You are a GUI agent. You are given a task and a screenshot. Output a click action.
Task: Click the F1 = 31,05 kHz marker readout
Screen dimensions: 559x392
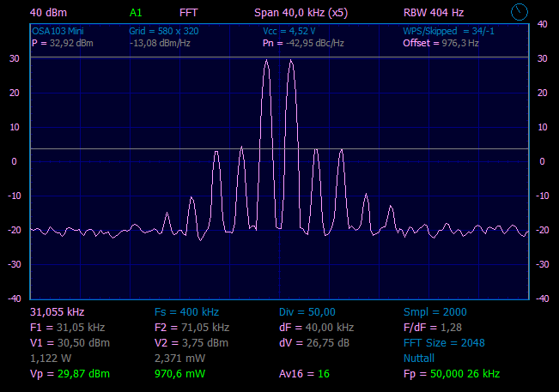point(67,327)
